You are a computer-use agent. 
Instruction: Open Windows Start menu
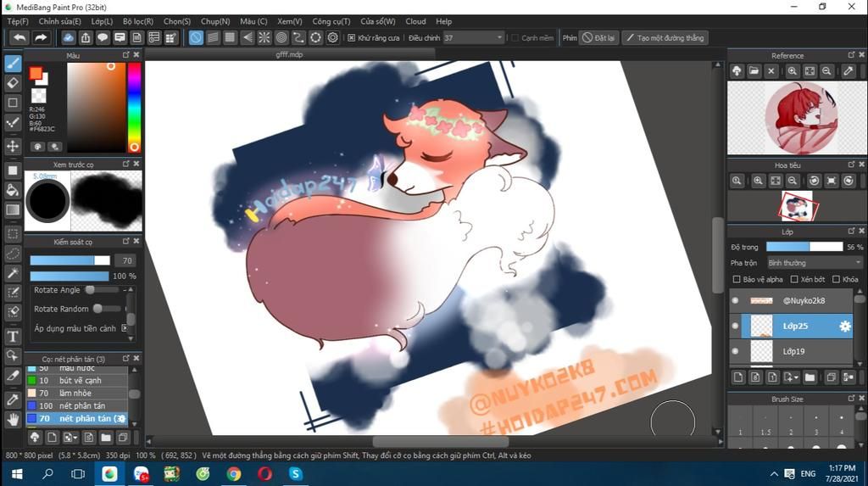[17, 474]
